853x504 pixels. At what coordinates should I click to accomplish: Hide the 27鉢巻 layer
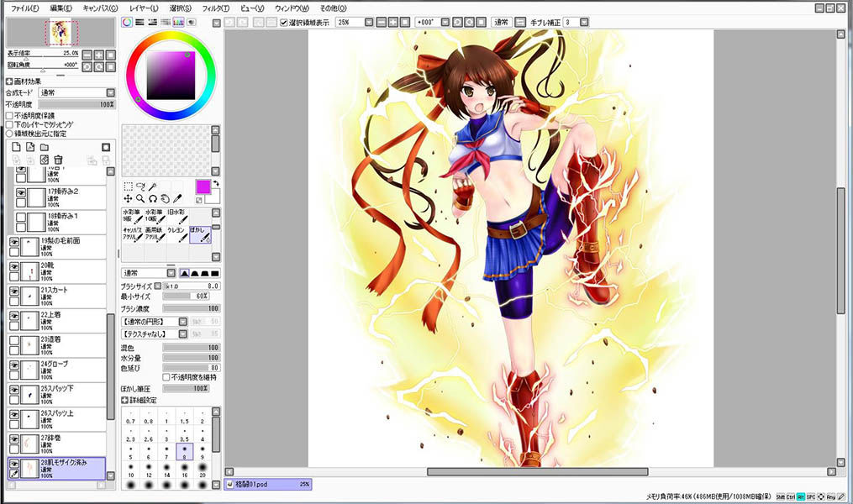(x=14, y=438)
